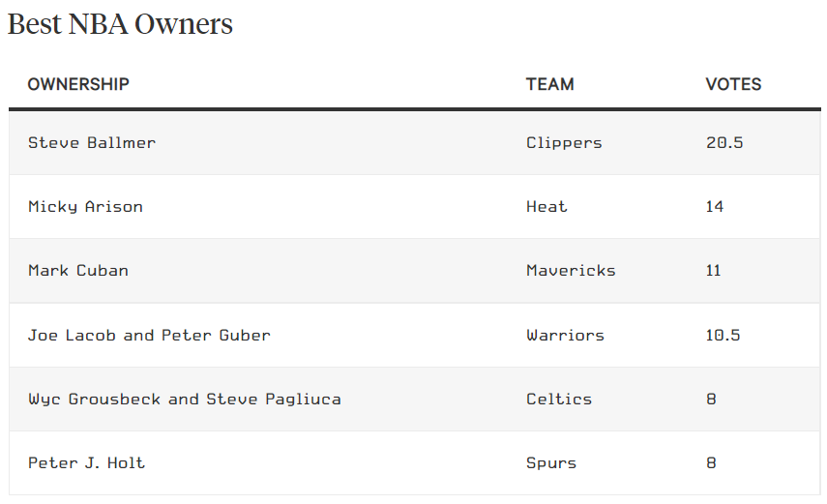Click the Celtics team cell

click(x=558, y=399)
